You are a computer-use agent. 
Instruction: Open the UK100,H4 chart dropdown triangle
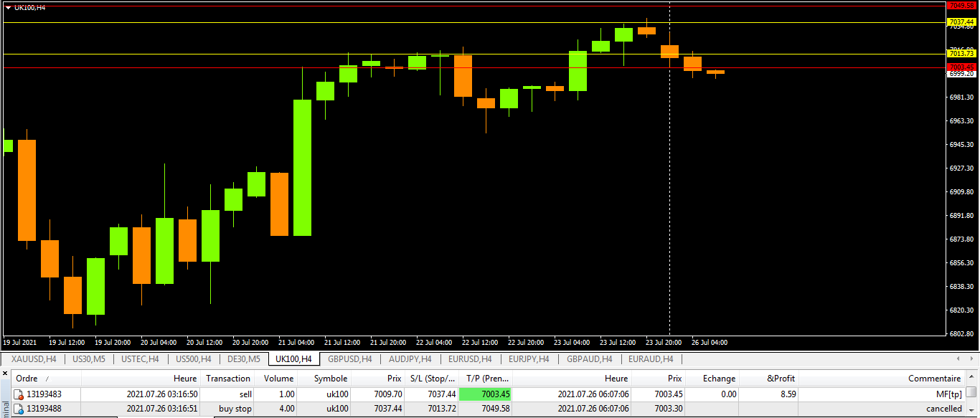(8, 8)
